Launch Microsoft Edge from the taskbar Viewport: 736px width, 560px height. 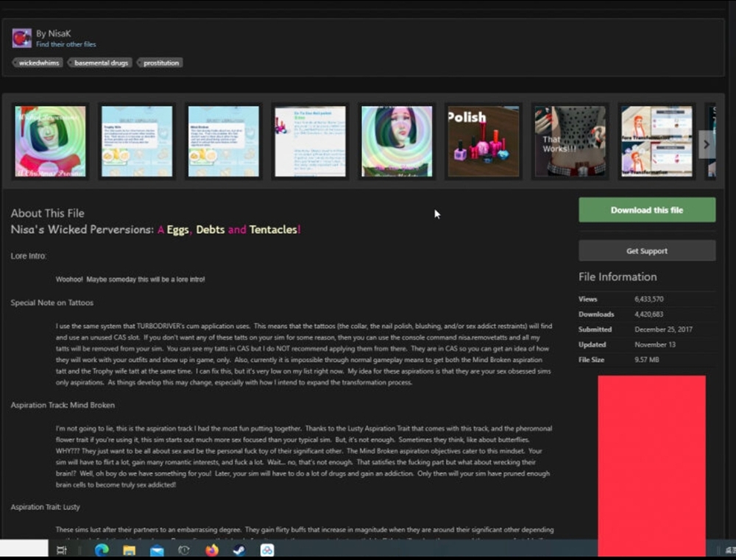(102, 550)
